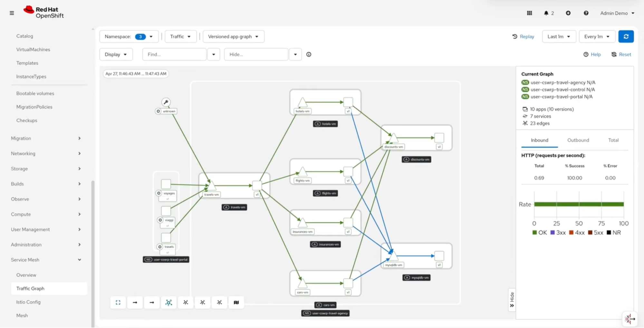Open the Namespace dropdown

tap(129, 36)
